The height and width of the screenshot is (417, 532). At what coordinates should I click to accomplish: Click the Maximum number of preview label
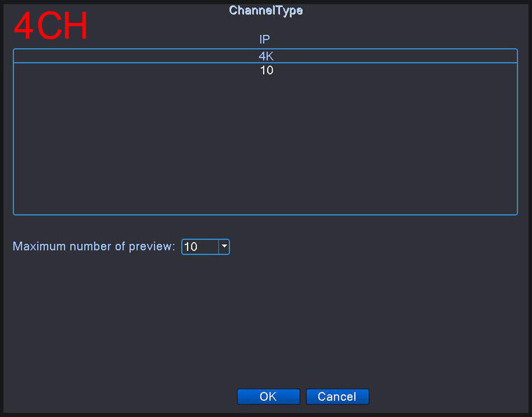[x=94, y=246]
